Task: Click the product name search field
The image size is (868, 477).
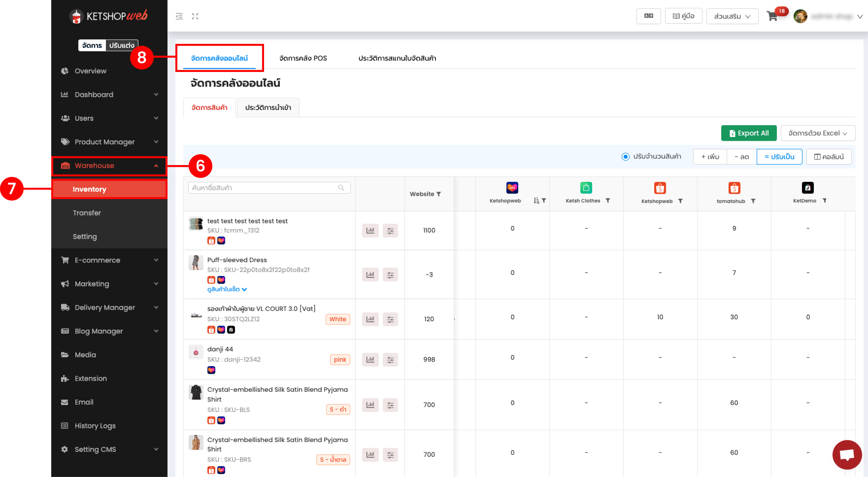Action: (269, 188)
